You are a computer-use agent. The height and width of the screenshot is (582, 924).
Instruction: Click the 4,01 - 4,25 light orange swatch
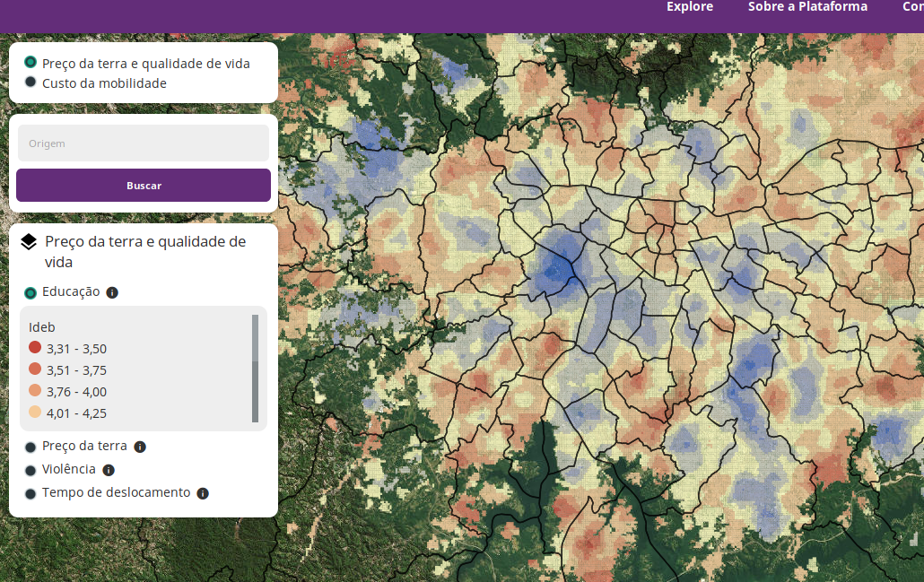pyautogui.click(x=35, y=413)
